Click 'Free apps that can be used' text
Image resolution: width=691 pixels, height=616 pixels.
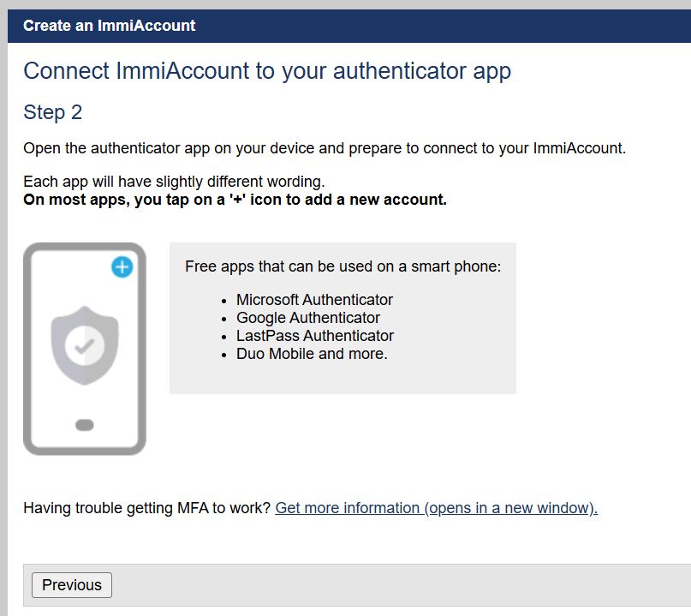(x=343, y=266)
